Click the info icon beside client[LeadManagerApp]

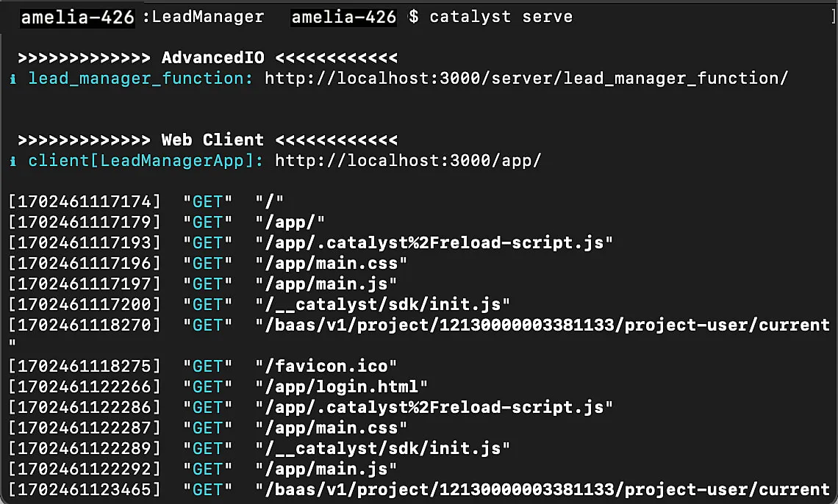coord(14,161)
